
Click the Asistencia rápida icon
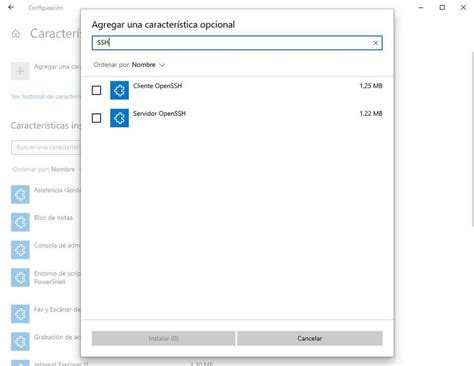coord(20,194)
